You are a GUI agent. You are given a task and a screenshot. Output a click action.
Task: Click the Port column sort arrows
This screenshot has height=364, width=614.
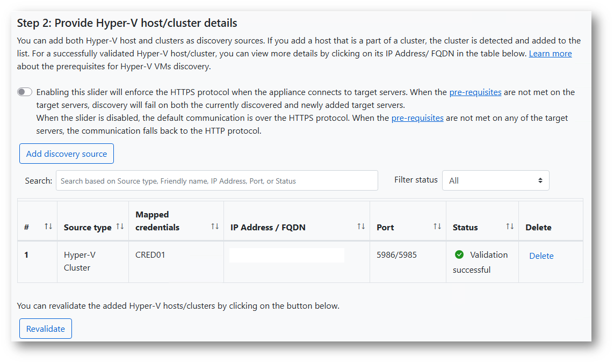click(x=437, y=227)
